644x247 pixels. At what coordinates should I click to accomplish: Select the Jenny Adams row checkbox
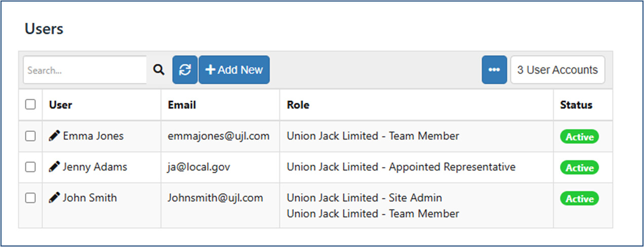tap(30, 167)
